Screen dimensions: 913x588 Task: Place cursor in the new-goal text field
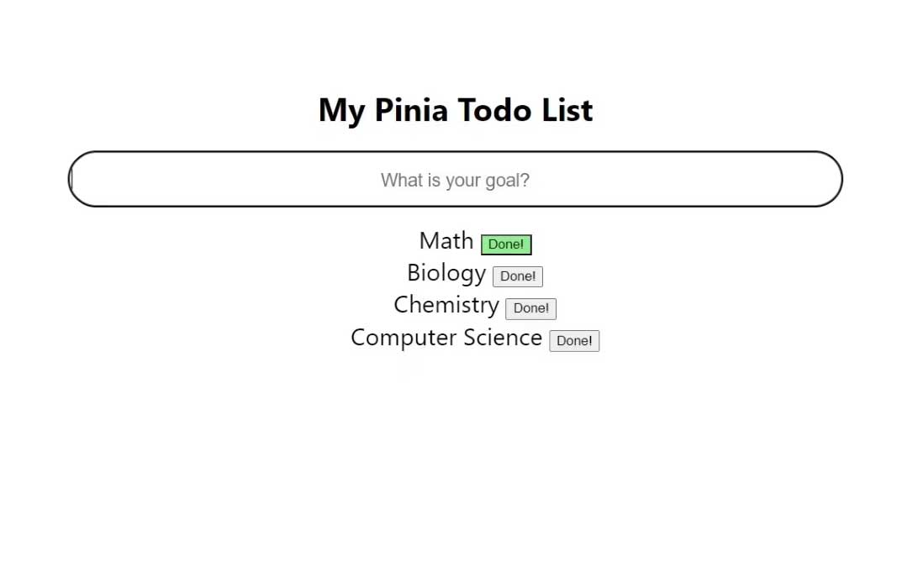455,180
